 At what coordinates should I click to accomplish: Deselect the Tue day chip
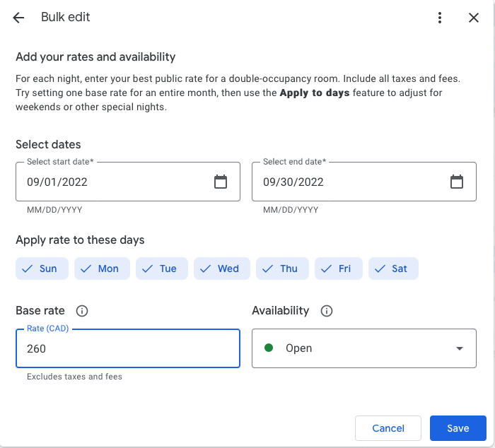tap(162, 269)
